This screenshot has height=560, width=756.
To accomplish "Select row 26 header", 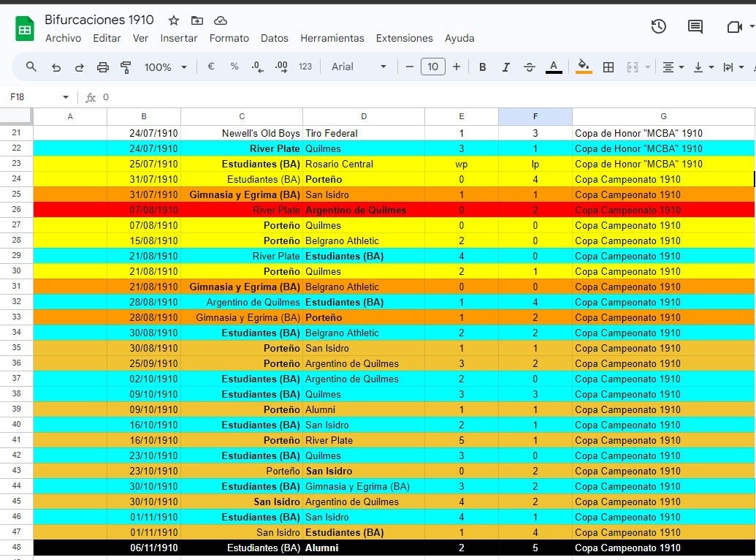I will tap(16, 210).
